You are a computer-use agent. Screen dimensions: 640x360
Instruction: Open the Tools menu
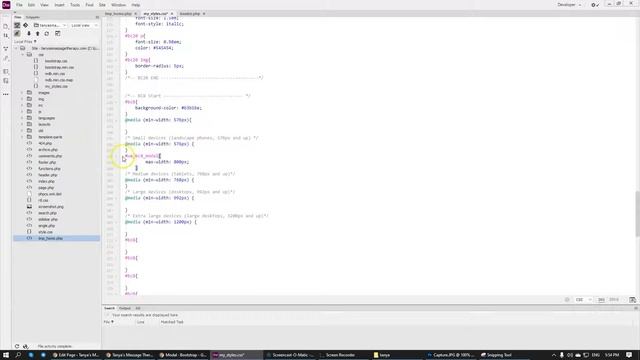coord(75,5)
